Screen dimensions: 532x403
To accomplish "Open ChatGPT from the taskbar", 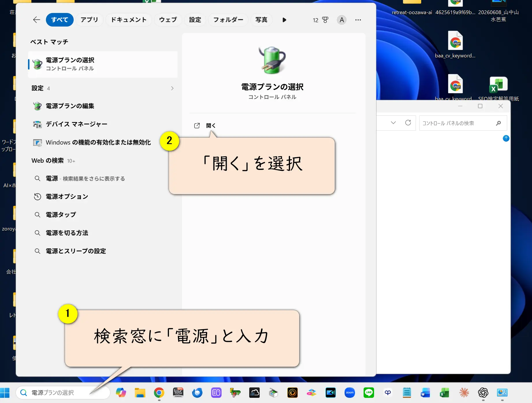I will click(483, 393).
